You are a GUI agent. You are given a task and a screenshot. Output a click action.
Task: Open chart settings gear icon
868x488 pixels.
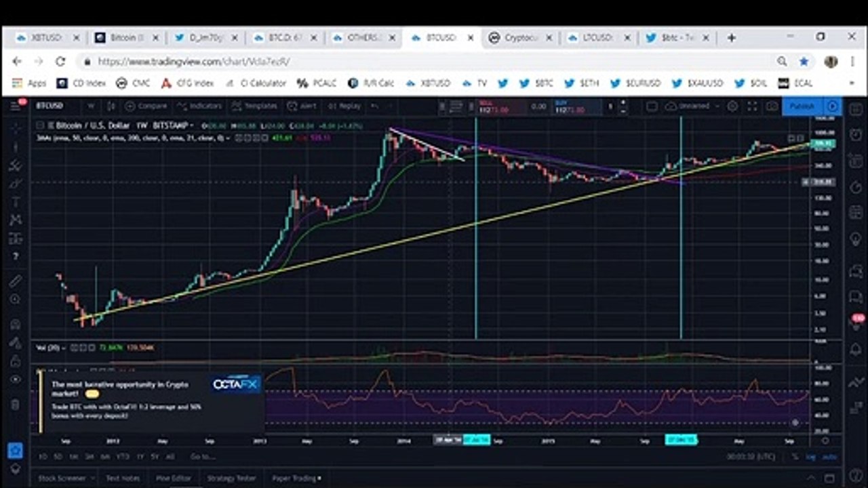[x=732, y=106]
